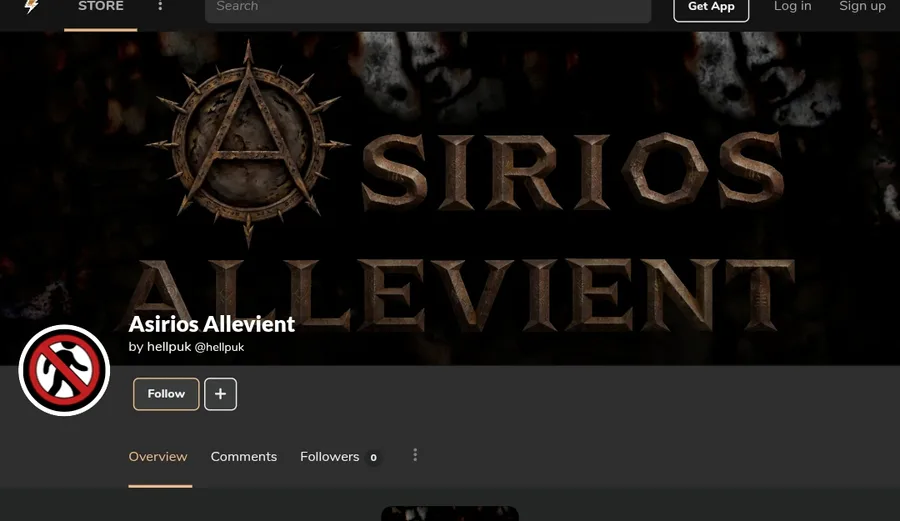Open the Sign up link
This screenshot has width=900, height=521.
coord(862,6)
